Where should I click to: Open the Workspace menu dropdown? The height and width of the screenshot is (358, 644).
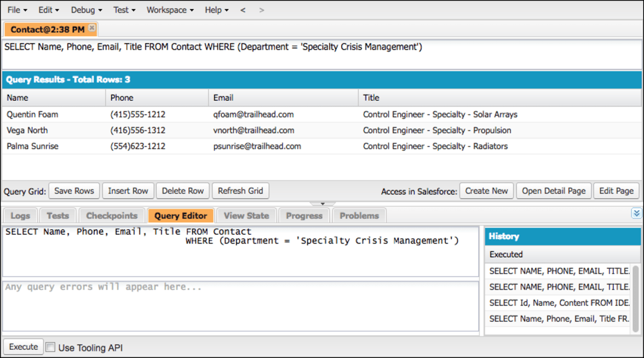point(170,10)
